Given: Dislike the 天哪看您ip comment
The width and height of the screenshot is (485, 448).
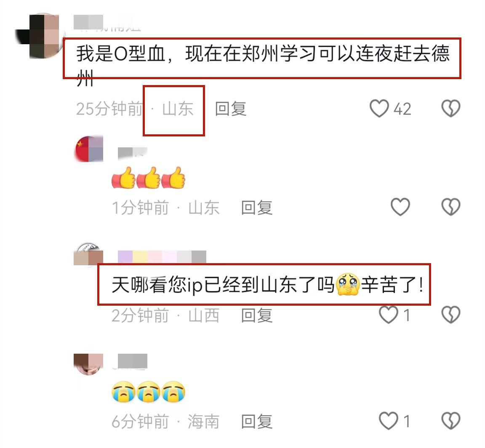Looking at the screenshot, I should coord(450,315).
